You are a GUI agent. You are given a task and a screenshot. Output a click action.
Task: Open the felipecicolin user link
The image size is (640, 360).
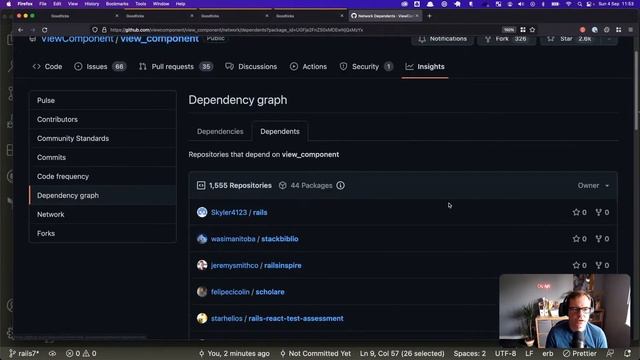pos(230,292)
